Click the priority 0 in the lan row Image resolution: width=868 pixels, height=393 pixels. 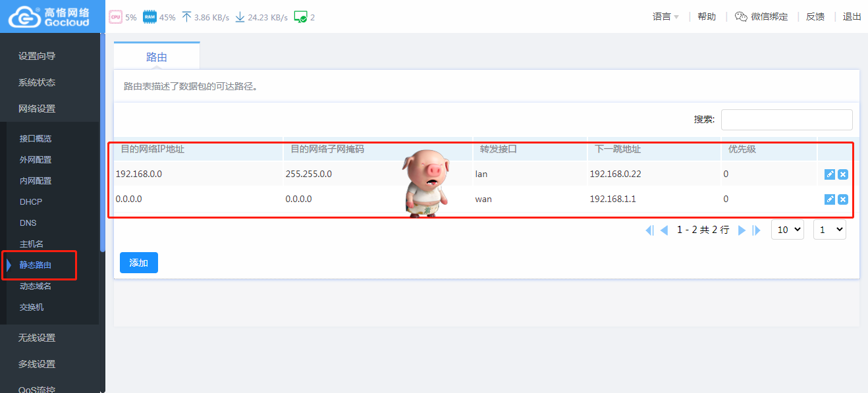726,174
